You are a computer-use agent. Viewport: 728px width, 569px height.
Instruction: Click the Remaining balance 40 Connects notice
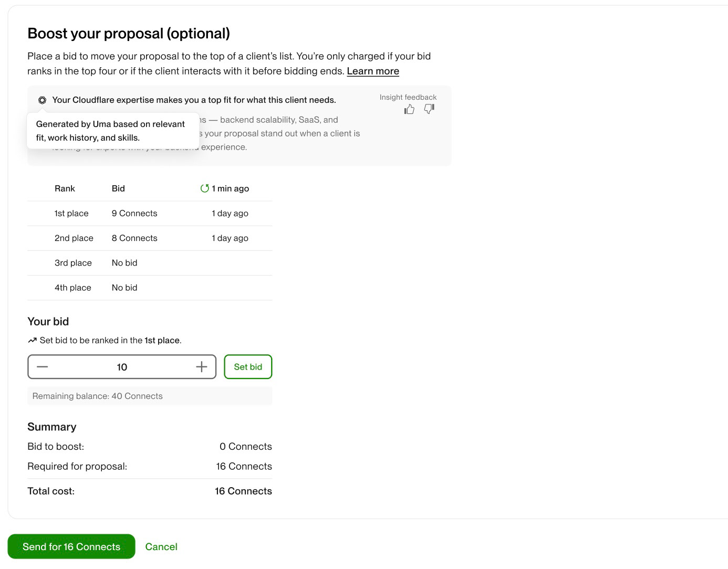point(150,396)
